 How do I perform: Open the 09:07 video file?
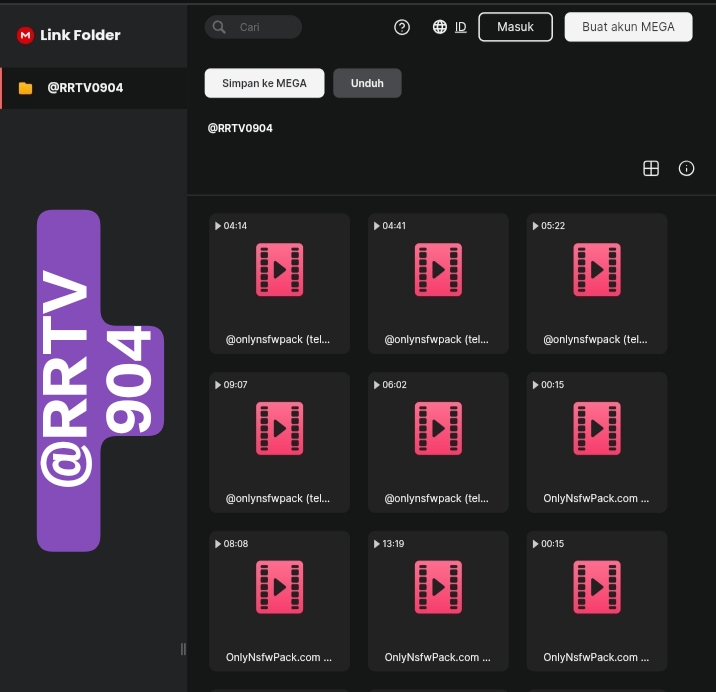[279, 443]
